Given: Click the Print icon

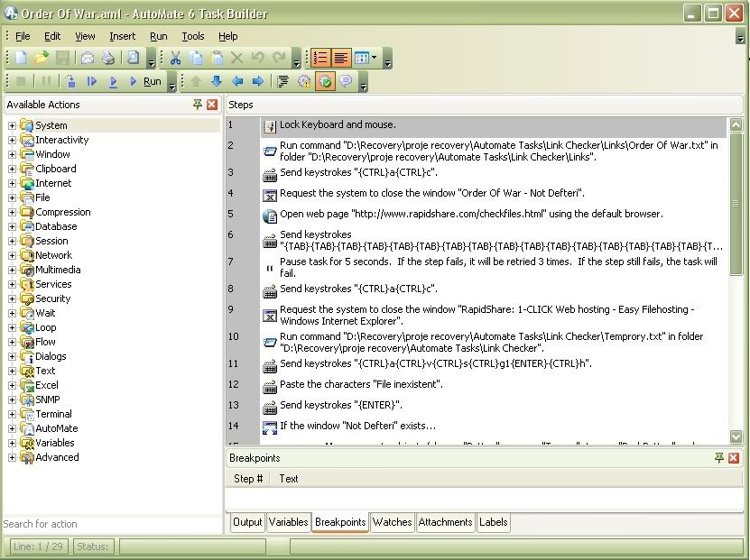Looking at the screenshot, I should [108, 58].
